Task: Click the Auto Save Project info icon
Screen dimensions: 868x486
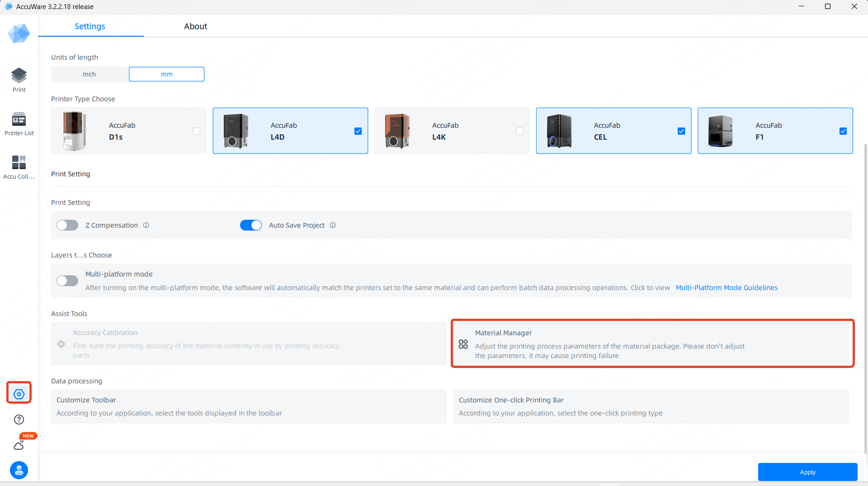Action: click(333, 225)
